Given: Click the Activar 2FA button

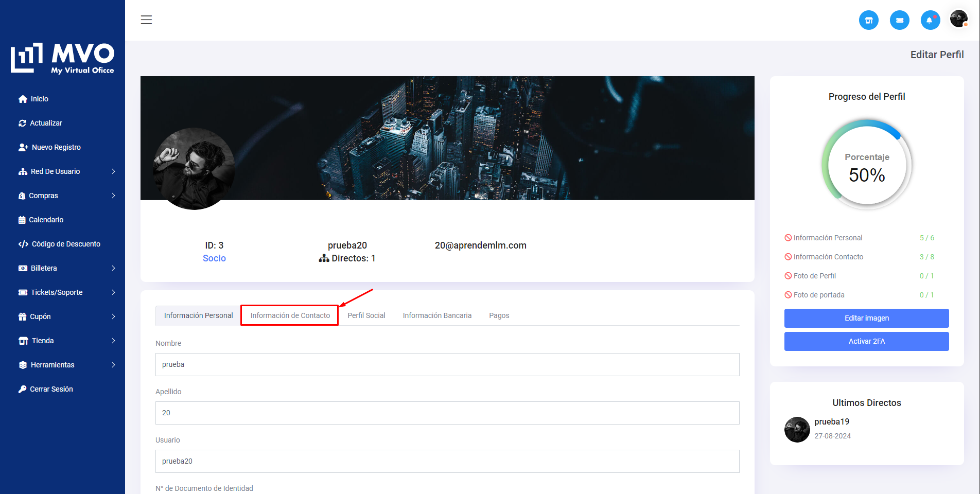Looking at the screenshot, I should point(866,341).
